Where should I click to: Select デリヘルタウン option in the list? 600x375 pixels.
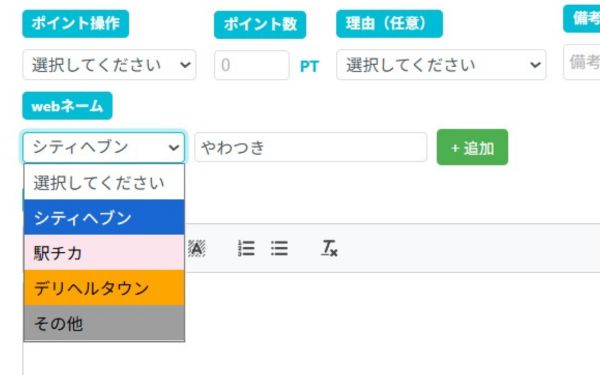tap(104, 288)
